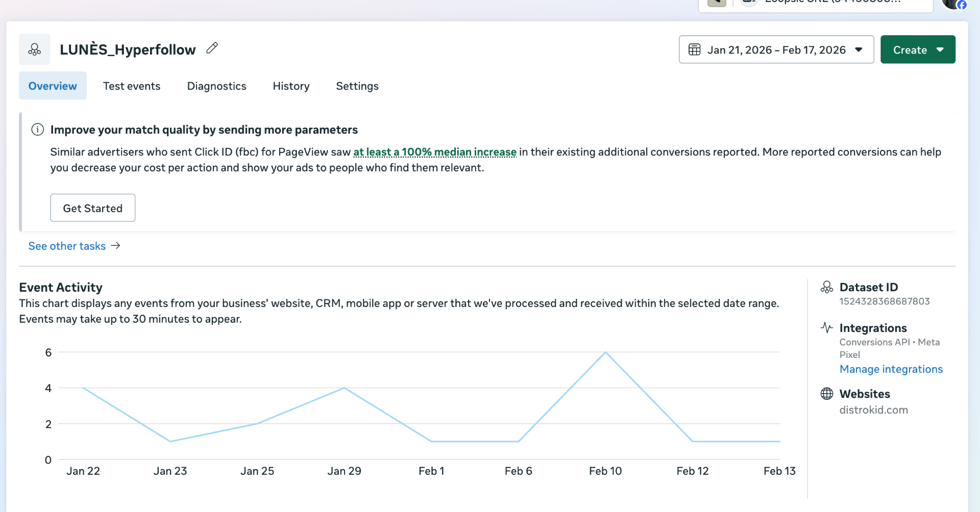Screen dimensions: 980x512
Task: Click the dataset icon beside LUNÈS_Hyperfollow
Action: (x=34, y=49)
